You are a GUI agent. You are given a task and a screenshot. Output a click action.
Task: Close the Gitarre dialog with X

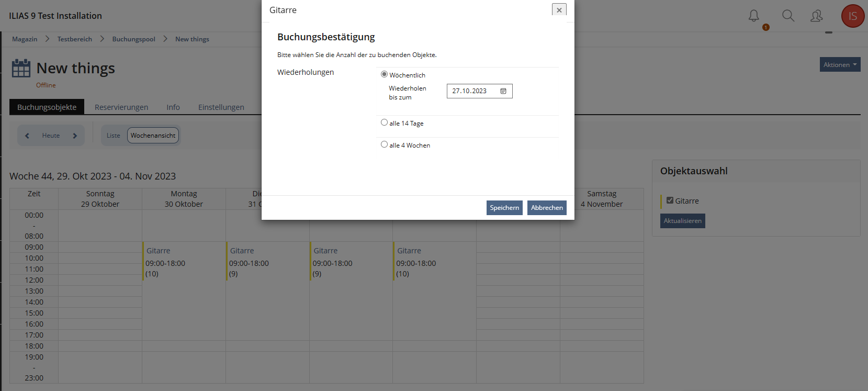pyautogui.click(x=559, y=10)
